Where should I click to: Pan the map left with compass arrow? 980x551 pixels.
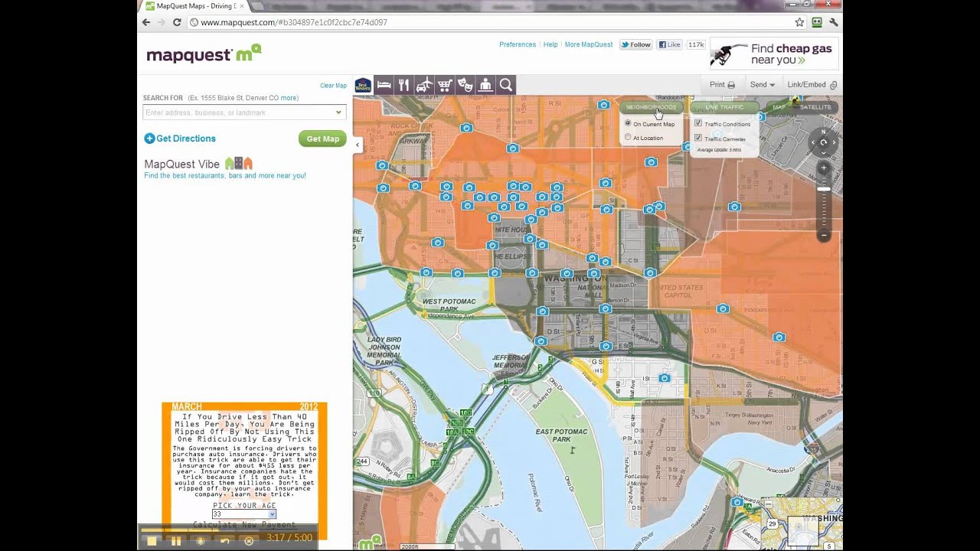pos(814,142)
